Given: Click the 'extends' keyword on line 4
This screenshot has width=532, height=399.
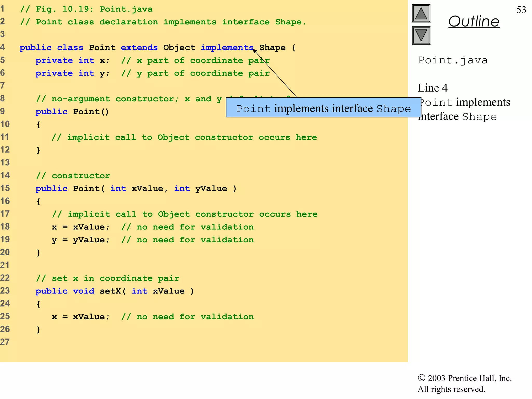Looking at the screenshot, I should pos(139,48).
